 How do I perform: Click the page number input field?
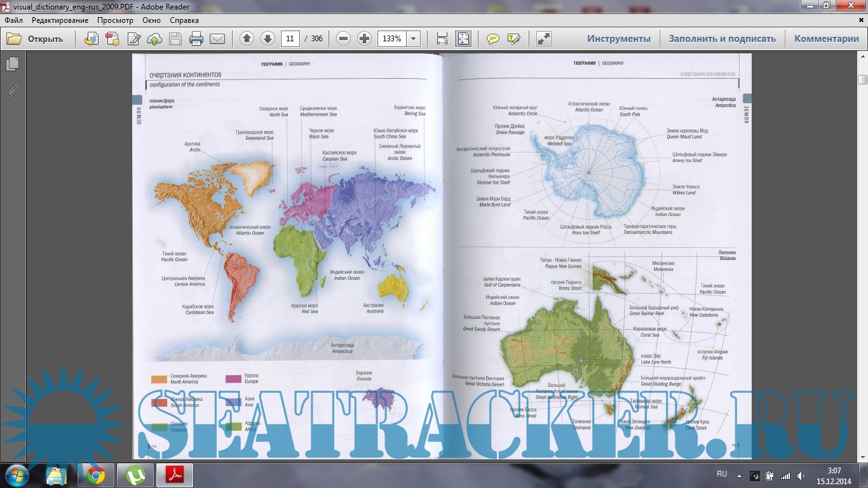pyautogui.click(x=290, y=39)
